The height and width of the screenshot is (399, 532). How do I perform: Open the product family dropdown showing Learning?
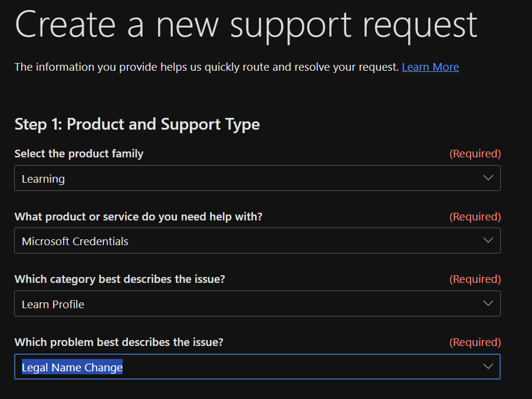pyautogui.click(x=257, y=178)
